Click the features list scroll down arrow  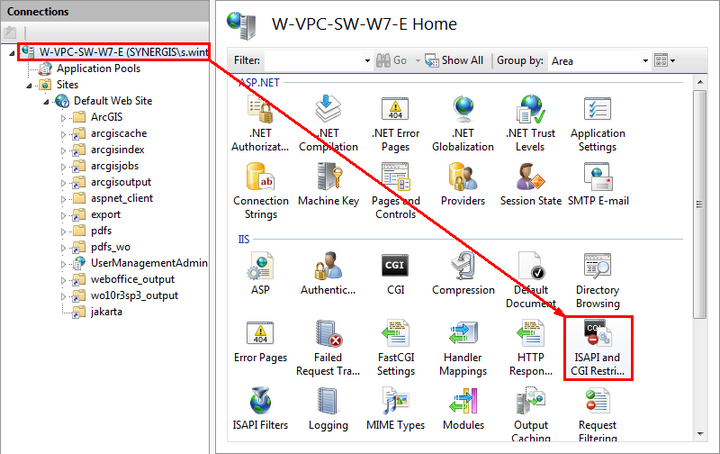tap(700, 433)
